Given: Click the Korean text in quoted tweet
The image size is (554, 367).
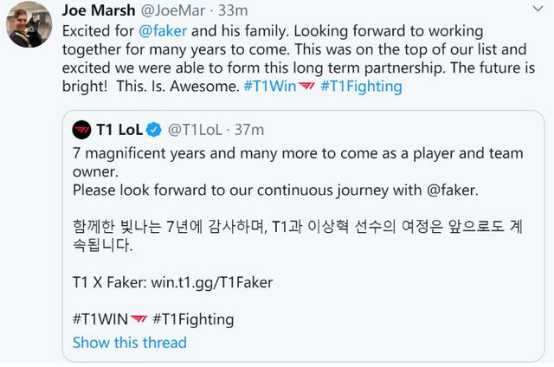Looking at the screenshot, I should (297, 236).
